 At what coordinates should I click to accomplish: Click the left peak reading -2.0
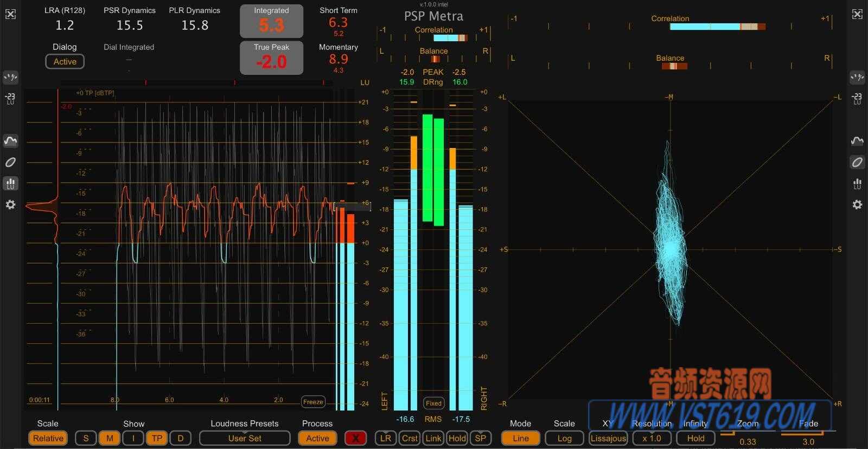tap(407, 72)
